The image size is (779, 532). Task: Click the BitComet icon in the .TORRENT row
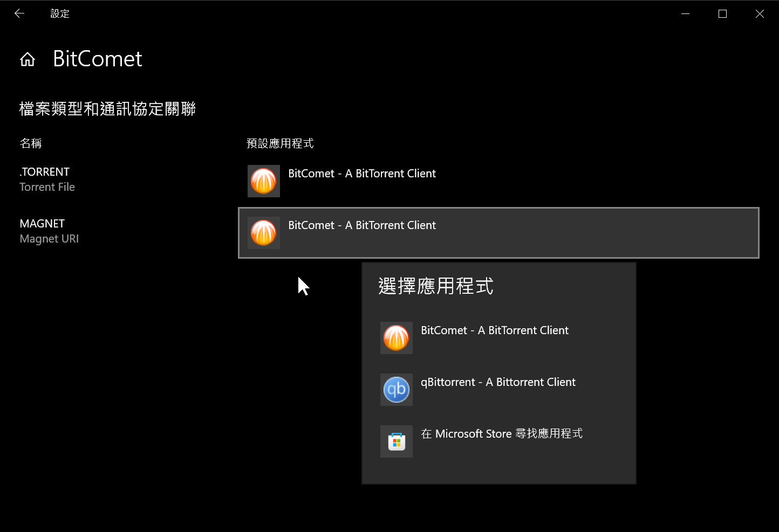[264, 181]
